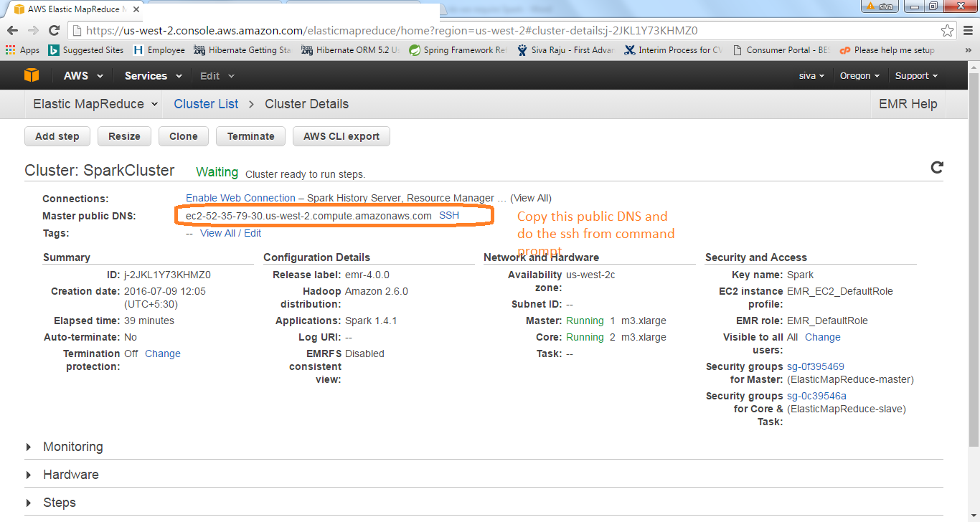Click the Terminate button

coord(250,136)
